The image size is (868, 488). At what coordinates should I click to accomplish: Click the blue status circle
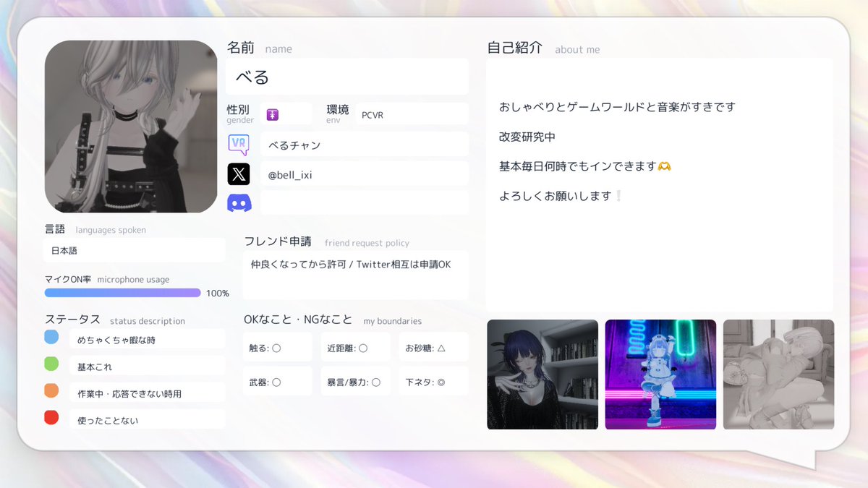pyautogui.click(x=51, y=337)
